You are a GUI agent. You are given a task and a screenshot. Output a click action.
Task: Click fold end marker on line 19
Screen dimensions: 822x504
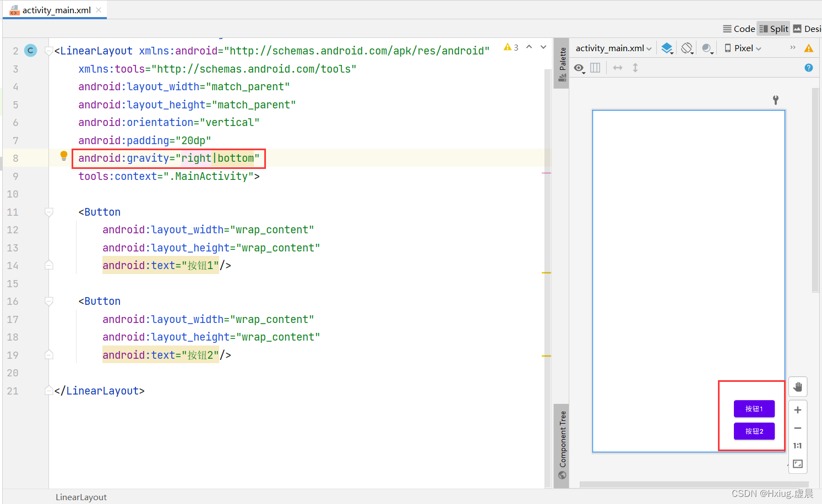pos(49,354)
